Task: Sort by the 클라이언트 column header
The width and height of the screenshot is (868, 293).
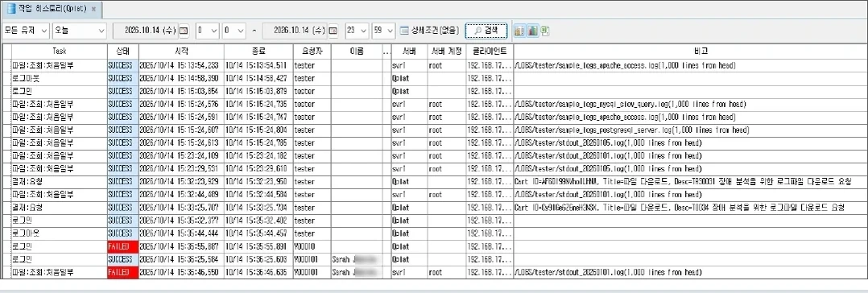Action: coord(490,52)
